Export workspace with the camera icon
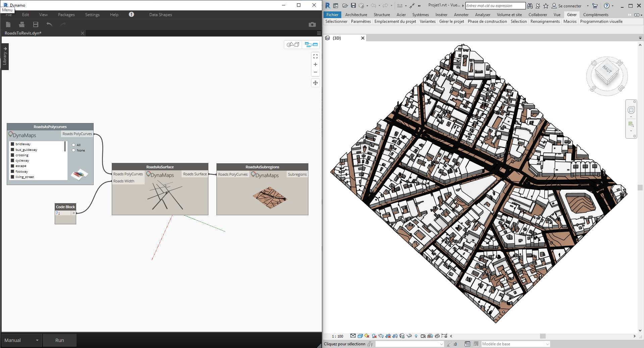The height and width of the screenshot is (348, 644). click(312, 24)
